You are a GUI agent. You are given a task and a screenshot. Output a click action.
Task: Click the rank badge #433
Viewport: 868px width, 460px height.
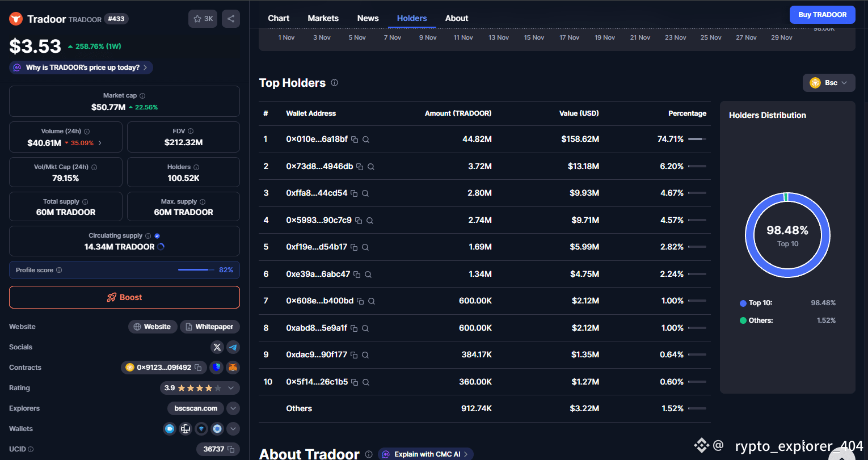coord(116,19)
